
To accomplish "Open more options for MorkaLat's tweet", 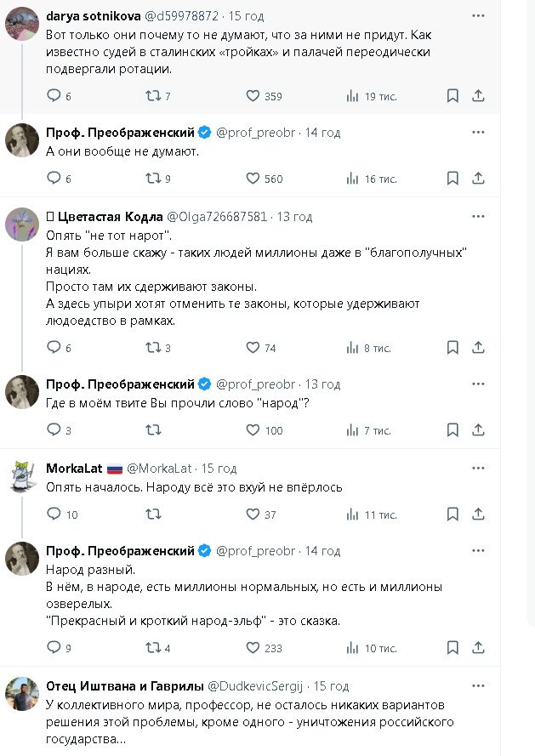I will coord(478,469).
